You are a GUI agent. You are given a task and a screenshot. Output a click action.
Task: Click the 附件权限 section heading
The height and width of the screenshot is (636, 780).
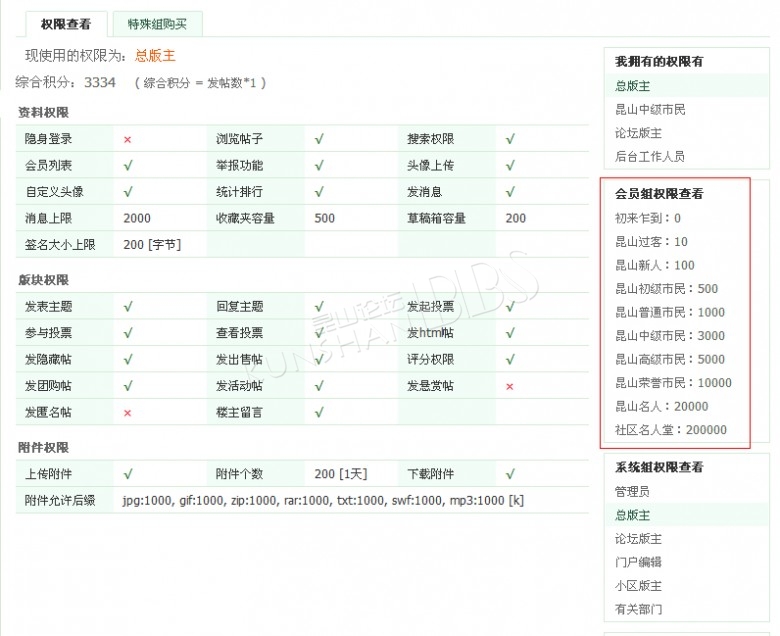pos(43,448)
